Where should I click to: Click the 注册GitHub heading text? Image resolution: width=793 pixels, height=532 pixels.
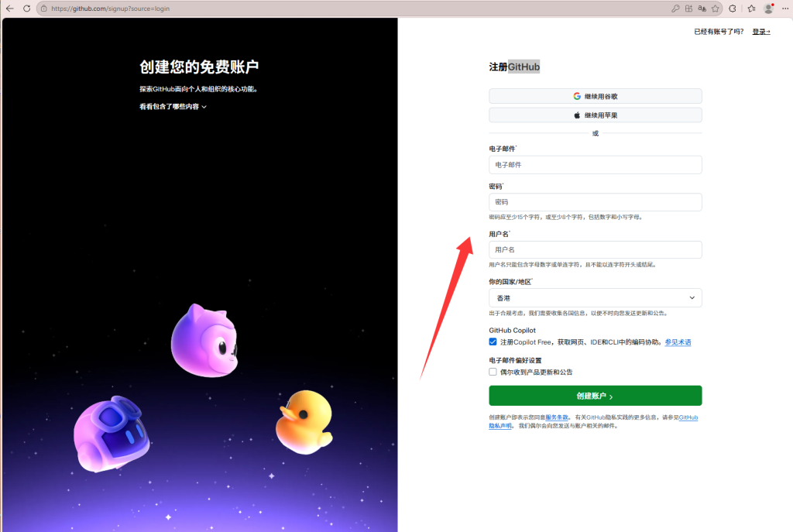[x=514, y=67]
